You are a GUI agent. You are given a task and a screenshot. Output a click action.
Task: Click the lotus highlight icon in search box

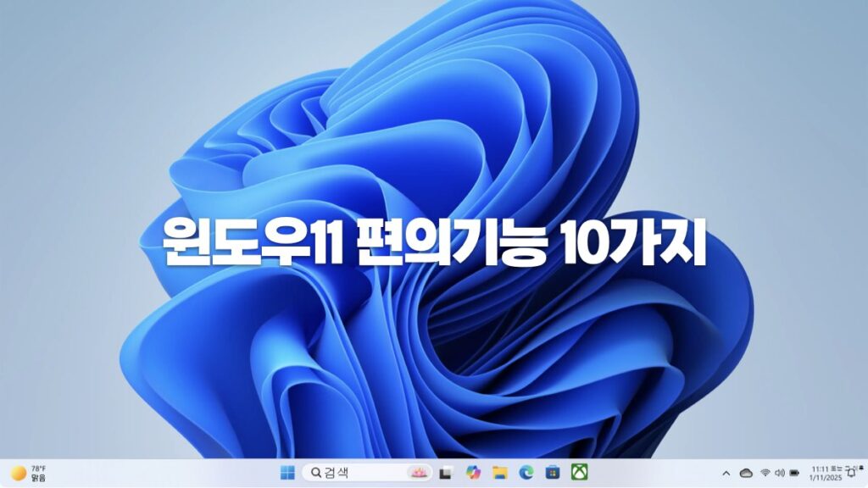coord(418,473)
